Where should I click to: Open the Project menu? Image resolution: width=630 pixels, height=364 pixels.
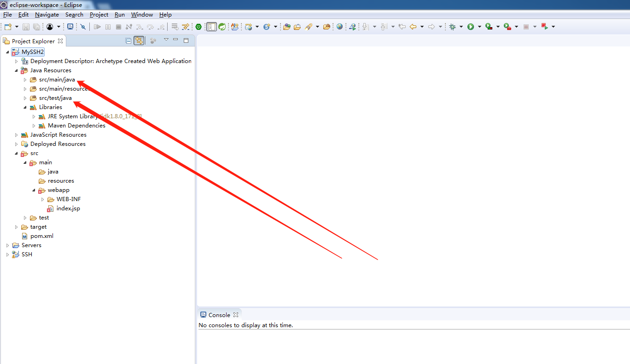(99, 15)
